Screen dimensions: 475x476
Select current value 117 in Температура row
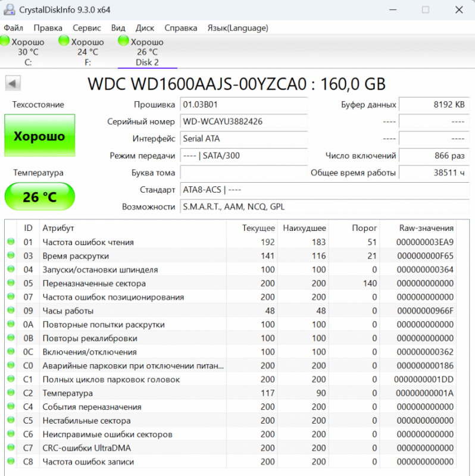(268, 393)
